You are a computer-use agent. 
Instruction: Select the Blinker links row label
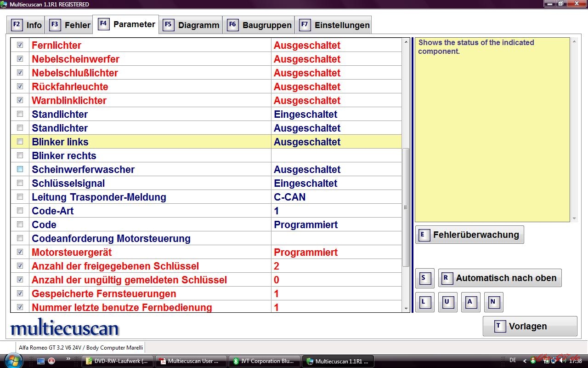[x=60, y=142]
